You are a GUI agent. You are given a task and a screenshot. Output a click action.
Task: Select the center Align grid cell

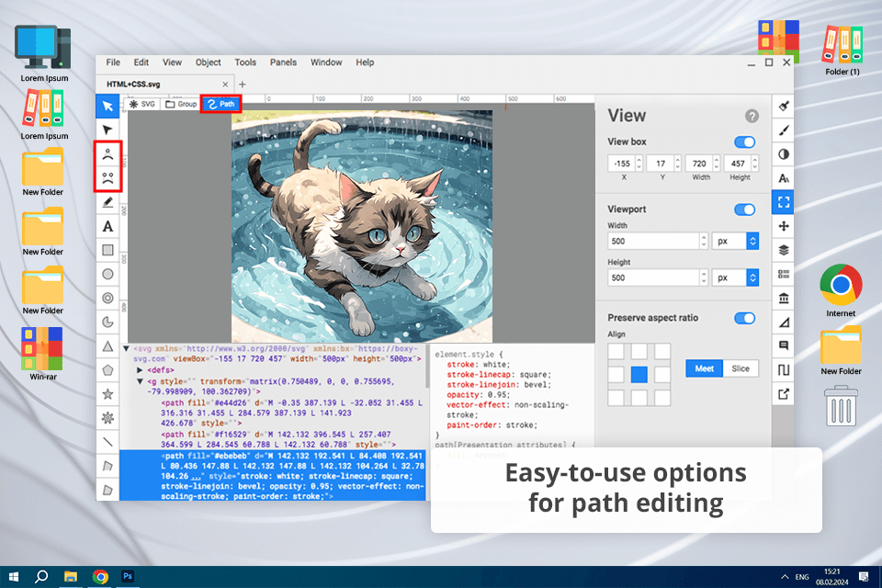tap(639, 374)
